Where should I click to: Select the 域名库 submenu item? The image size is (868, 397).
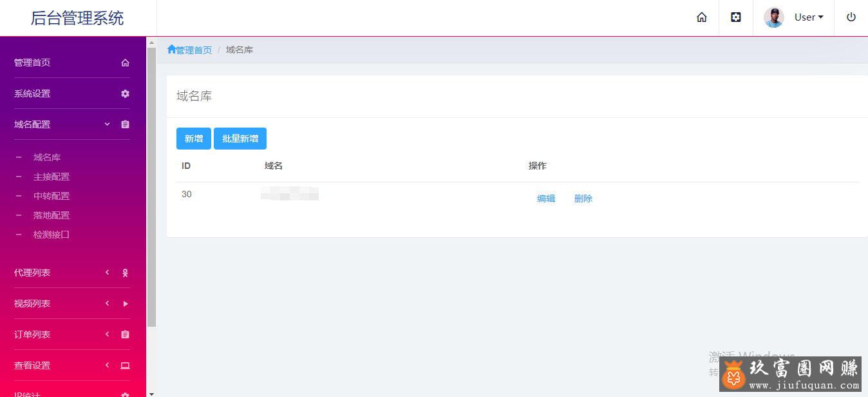coord(47,157)
